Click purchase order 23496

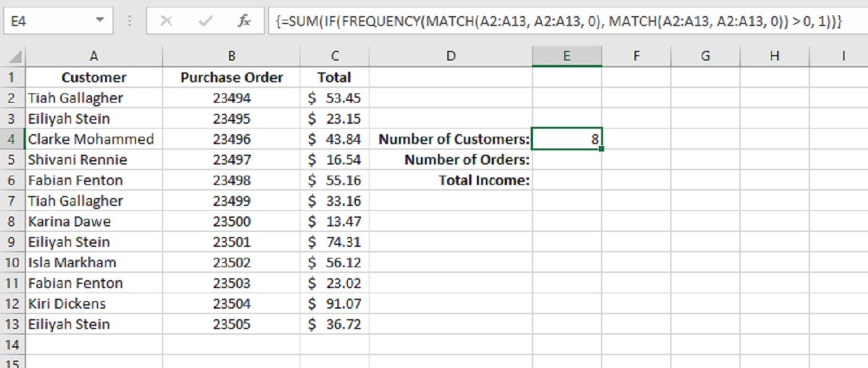(x=232, y=139)
